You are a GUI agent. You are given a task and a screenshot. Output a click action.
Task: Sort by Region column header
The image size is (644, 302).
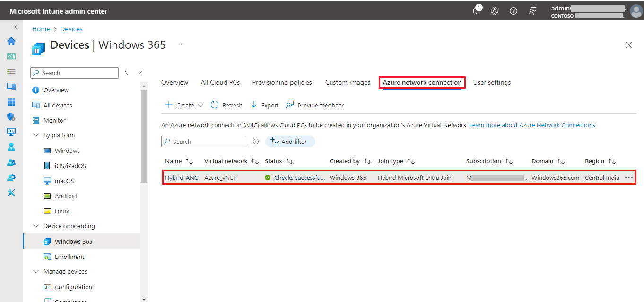(x=600, y=161)
